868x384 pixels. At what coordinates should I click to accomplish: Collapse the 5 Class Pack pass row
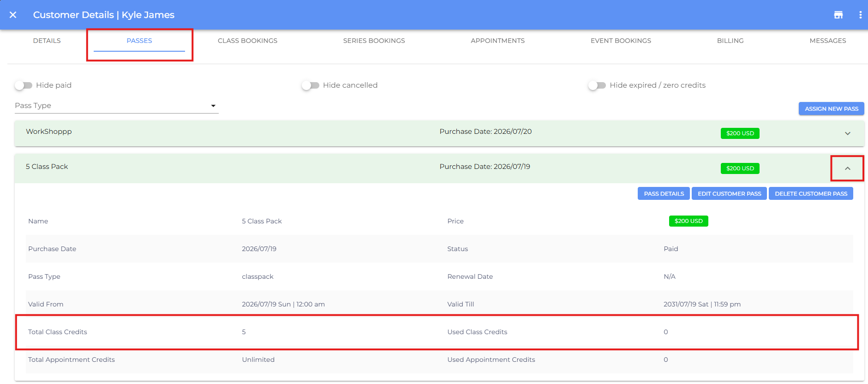click(848, 168)
